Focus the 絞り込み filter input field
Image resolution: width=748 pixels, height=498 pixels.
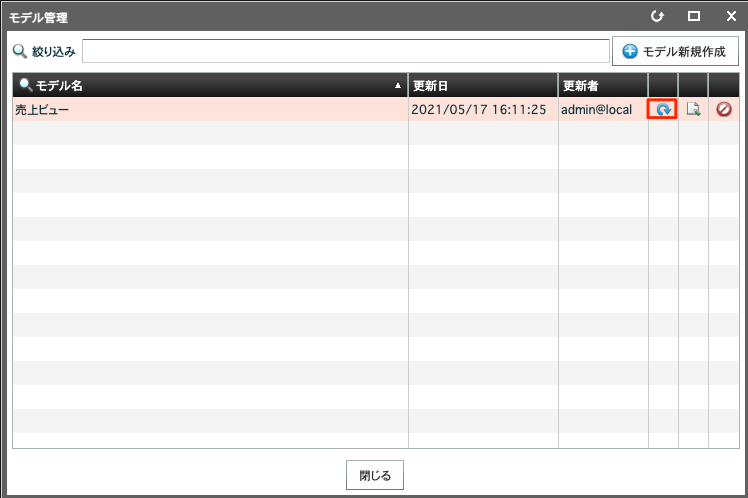346,51
